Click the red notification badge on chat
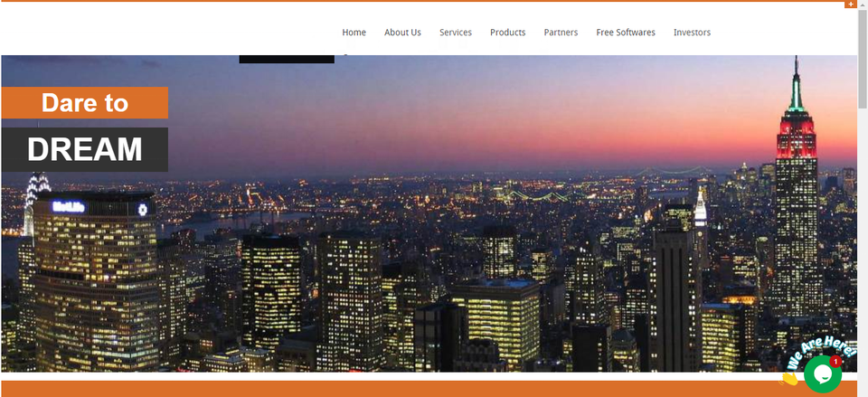This screenshot has height=397, width=868. [835, 362]
